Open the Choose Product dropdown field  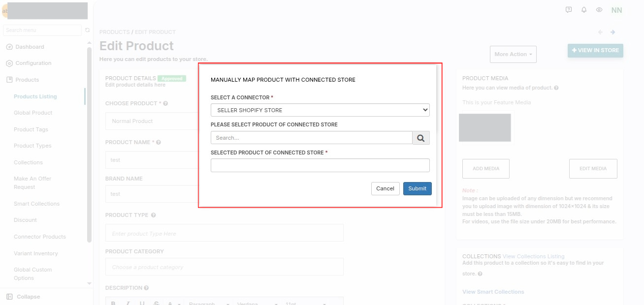(x=152, y=121)
